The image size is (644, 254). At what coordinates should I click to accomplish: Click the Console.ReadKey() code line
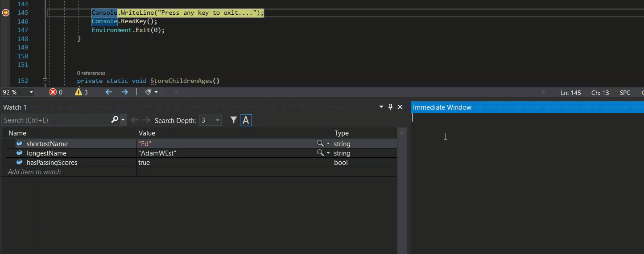tap(124, 21)
